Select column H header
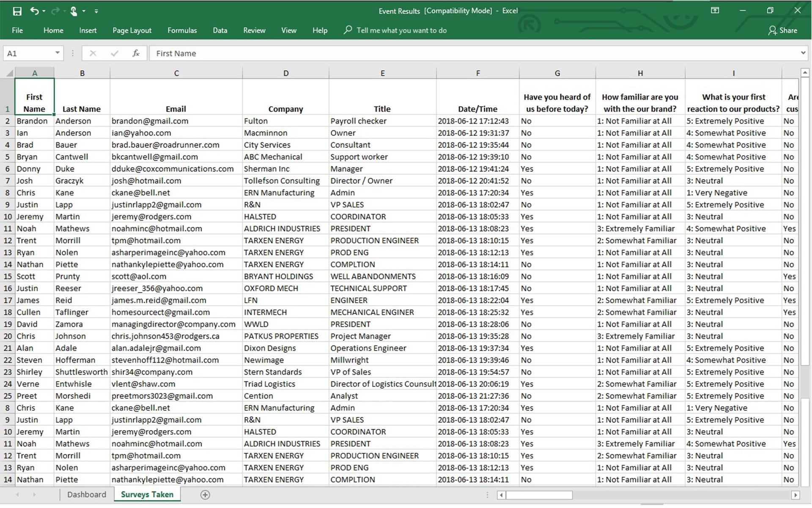 click(x=640, y=73)
